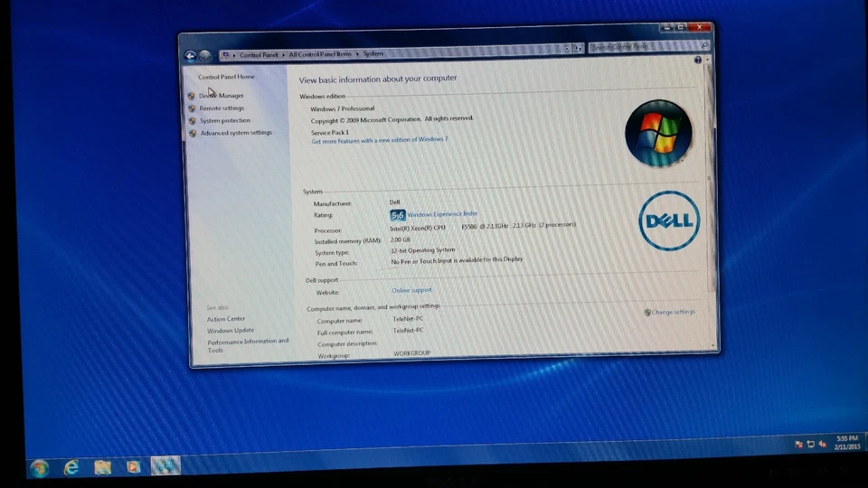The height and width of the screenshot is (488, 868).
Task: Click shield icon beside Remote settings
Action: click(x=192, y=108)
